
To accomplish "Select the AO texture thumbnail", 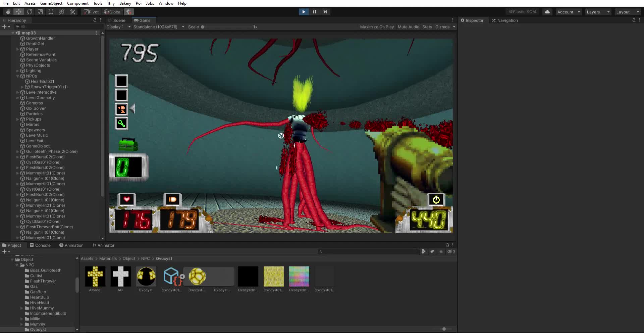I will [x=120, y=276].
